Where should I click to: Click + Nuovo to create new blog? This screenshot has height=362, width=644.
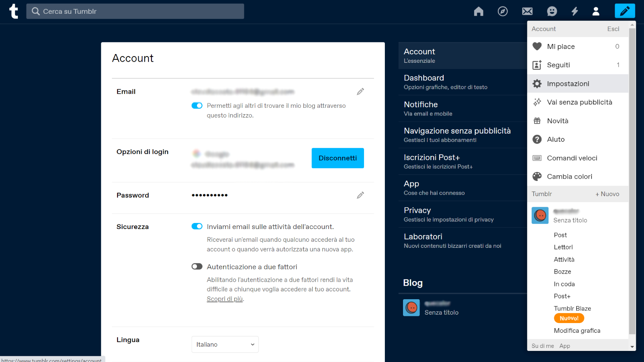pos(607,194)
